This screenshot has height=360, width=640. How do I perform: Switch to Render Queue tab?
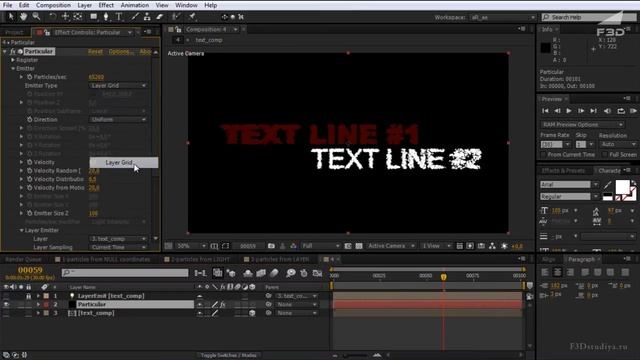pos(23,260)
